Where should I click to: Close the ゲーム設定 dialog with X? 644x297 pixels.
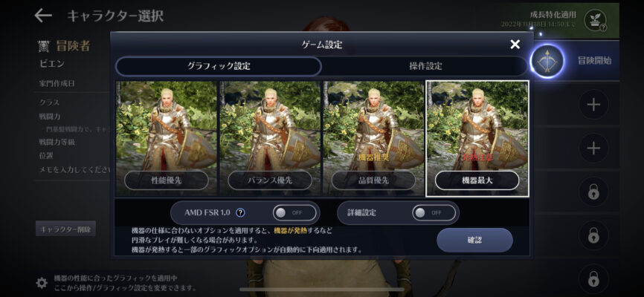515,45
